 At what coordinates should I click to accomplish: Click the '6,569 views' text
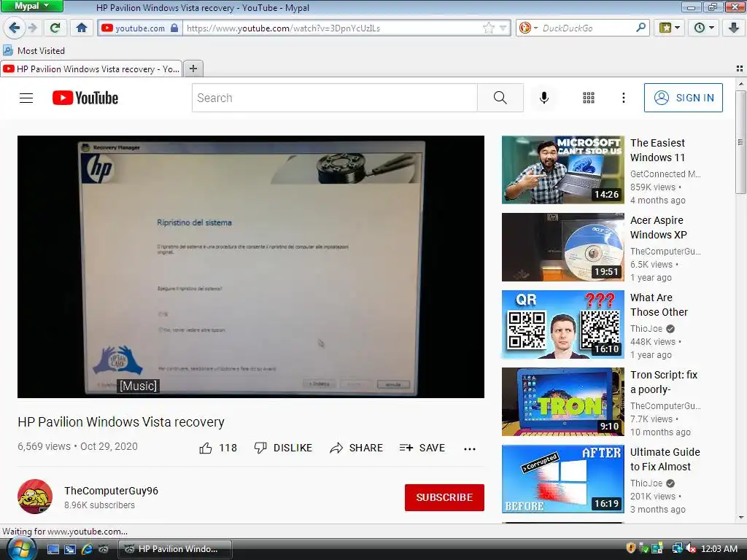coord(44,446)
